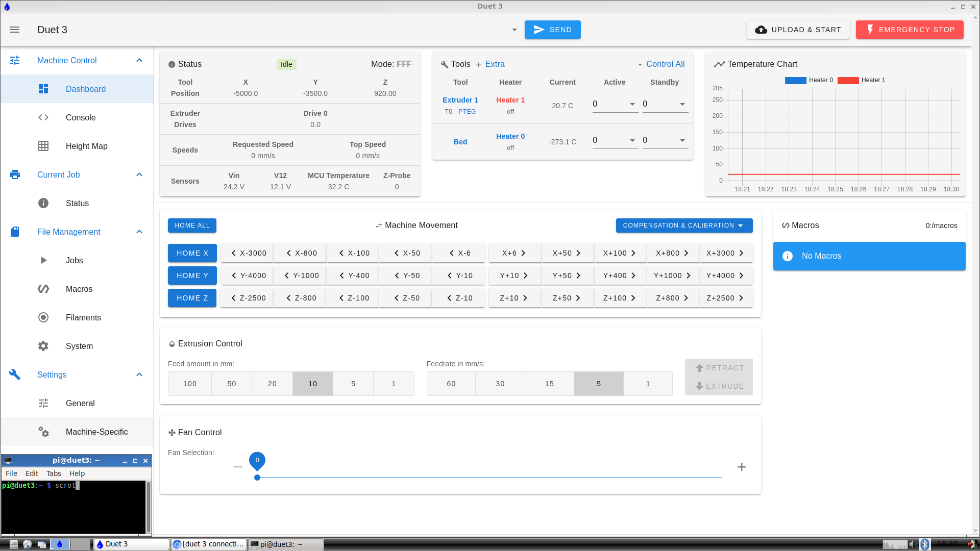This screenshot has width=980, height=551.
Task: Click the File Management SD card icon
Action: point(15,232)
